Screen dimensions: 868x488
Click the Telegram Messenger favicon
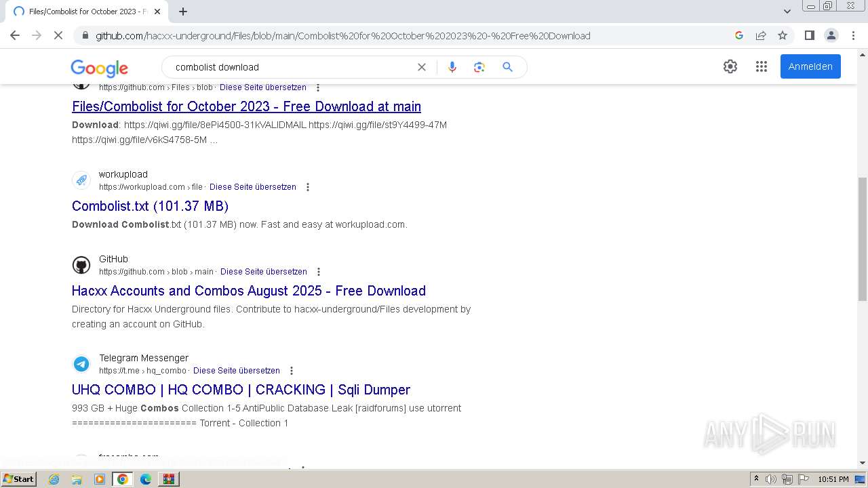81,364
